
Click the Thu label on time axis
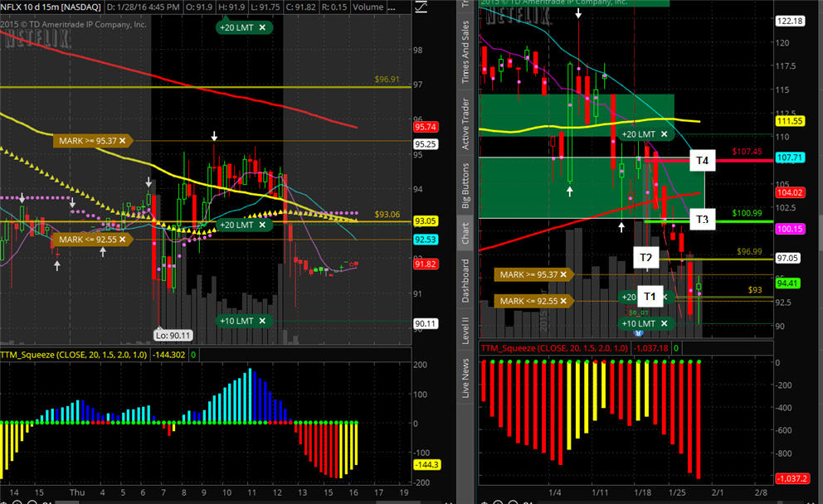77,492
